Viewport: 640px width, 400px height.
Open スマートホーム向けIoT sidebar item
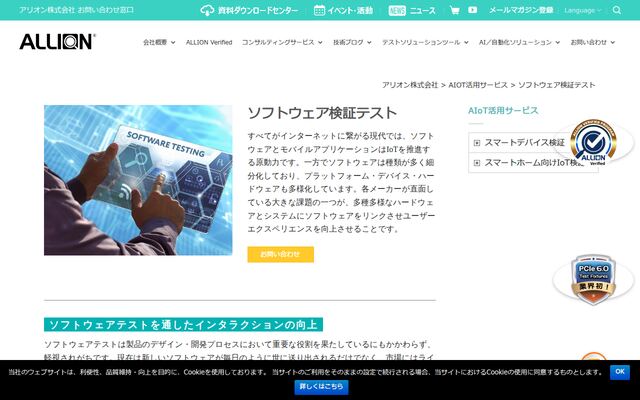534,163
